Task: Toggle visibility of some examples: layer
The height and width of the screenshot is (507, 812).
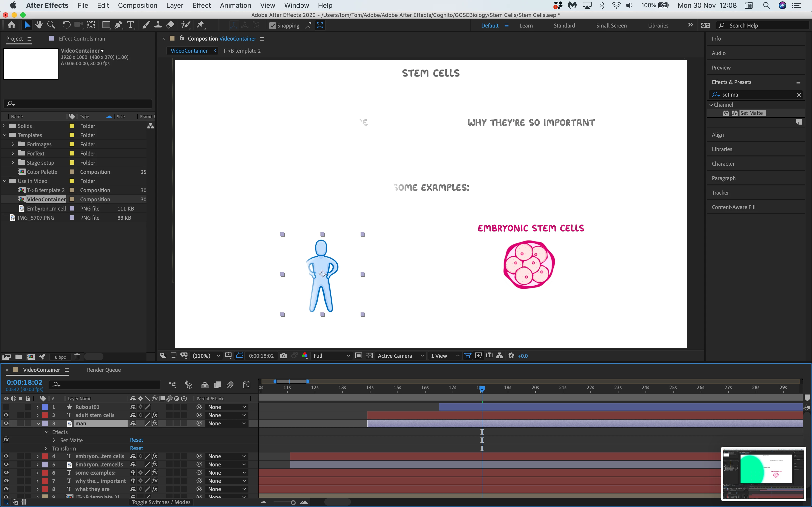Action: coord(6,472)
